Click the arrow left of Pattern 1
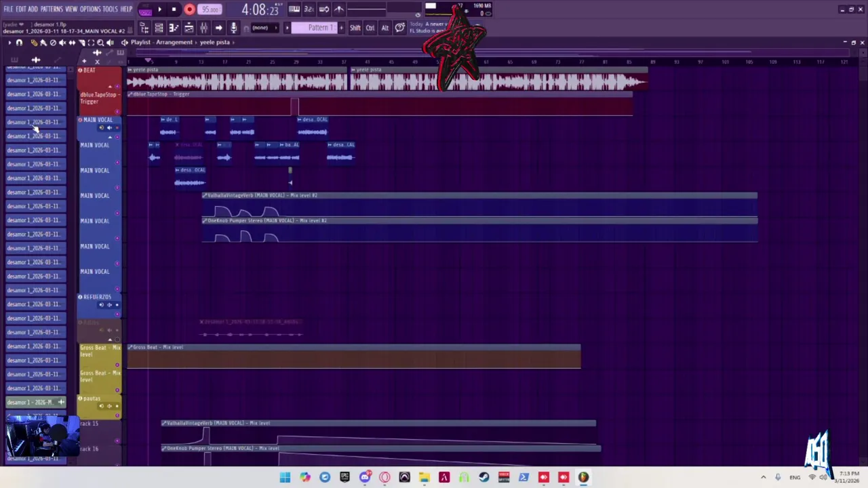The width and height of the screenshot is (868, 488). click(287, 28)
